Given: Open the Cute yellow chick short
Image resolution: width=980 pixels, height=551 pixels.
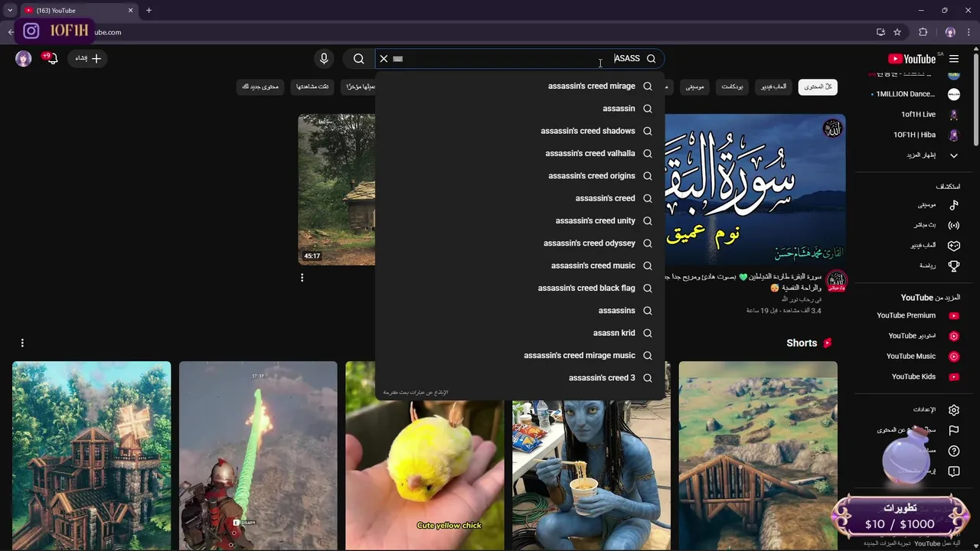Looking at the screenshot, I should click(x=425, y=456).
